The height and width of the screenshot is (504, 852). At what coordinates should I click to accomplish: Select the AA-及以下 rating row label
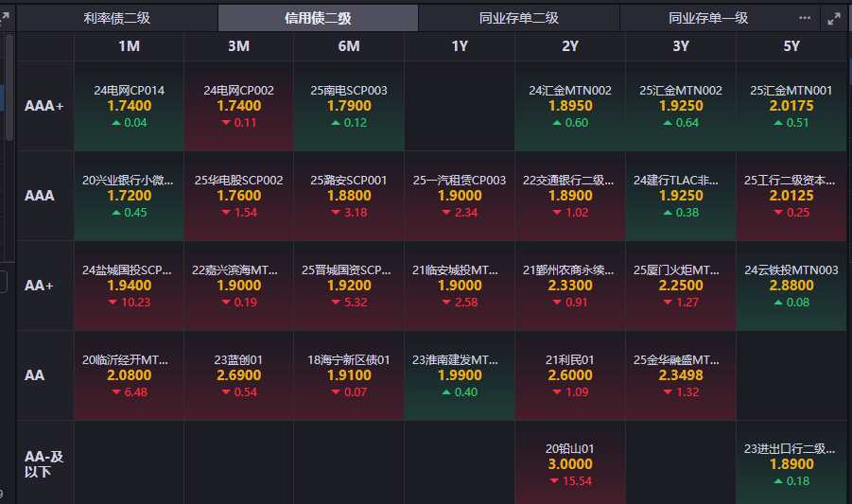click(45, 463)
